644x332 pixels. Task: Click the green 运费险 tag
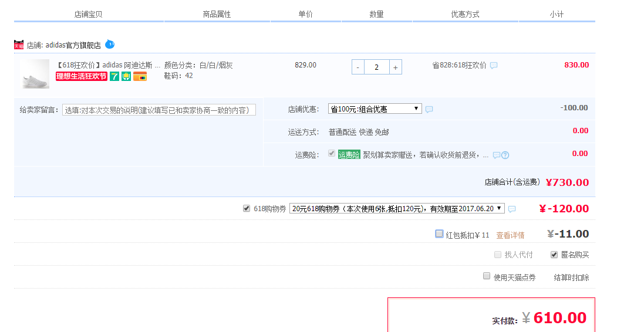click(x=349, y=155)
